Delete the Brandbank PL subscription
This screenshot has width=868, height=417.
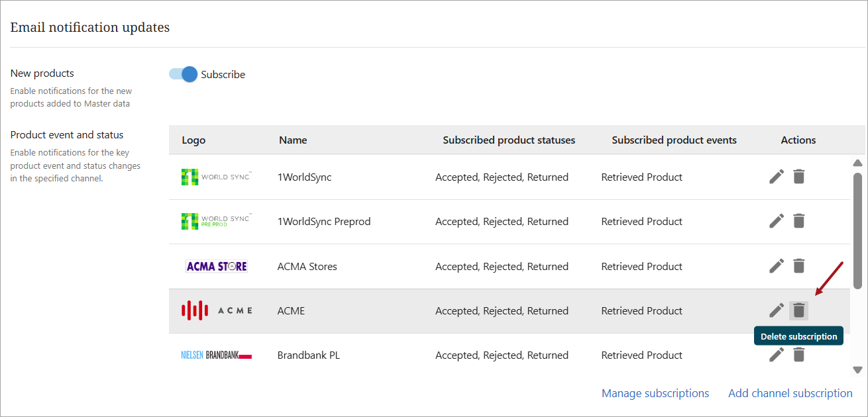tap(799, 355)
